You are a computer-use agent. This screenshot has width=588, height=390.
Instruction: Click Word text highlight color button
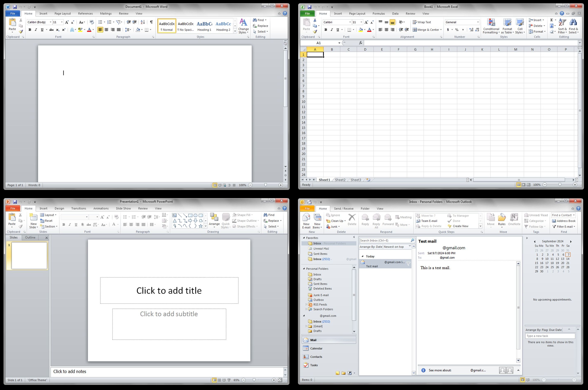(x=80, y=30)
